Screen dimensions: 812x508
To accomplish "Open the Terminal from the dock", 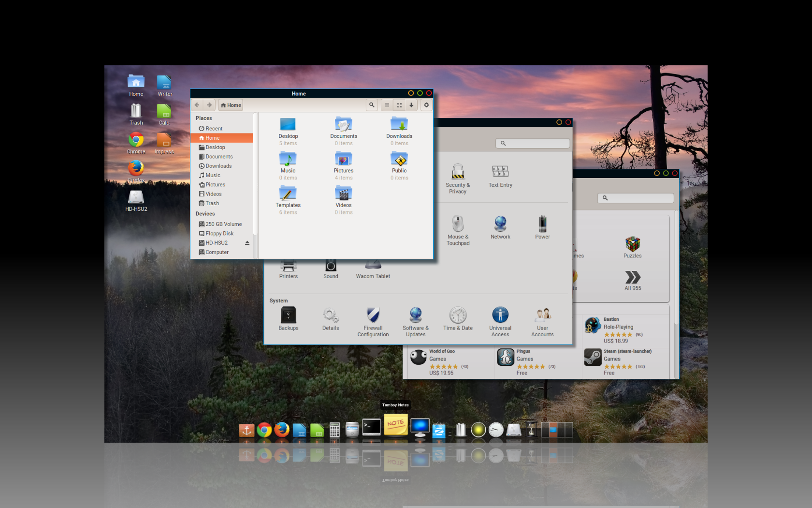I will click(x=371, y=428).
